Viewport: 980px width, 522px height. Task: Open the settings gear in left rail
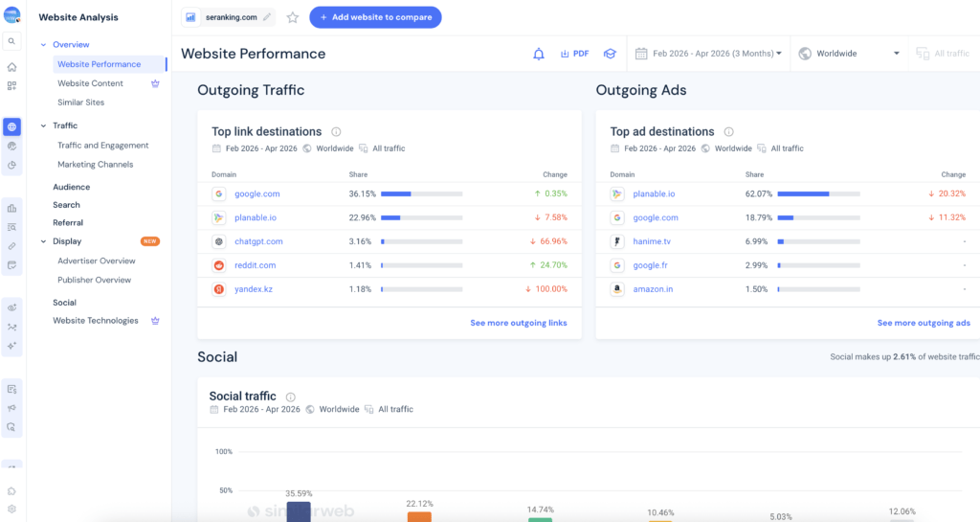pyautogui.click(x=11, y=509)
